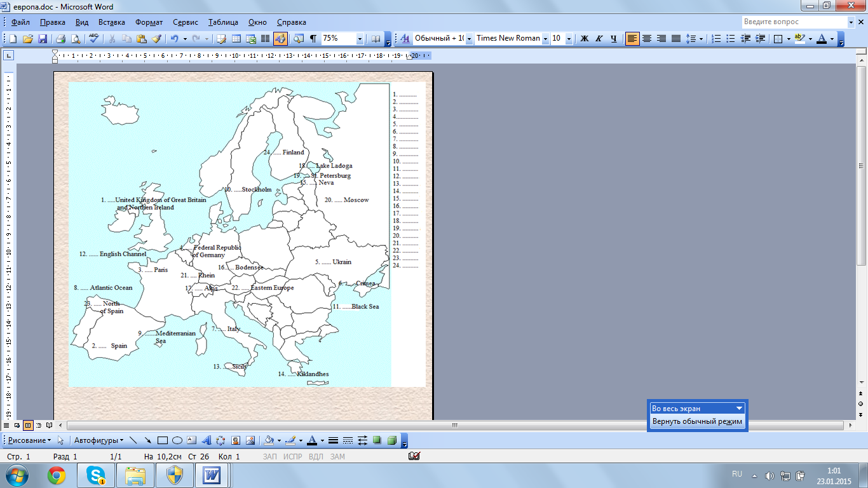Save the document with floppy icon

pos(42,39)
